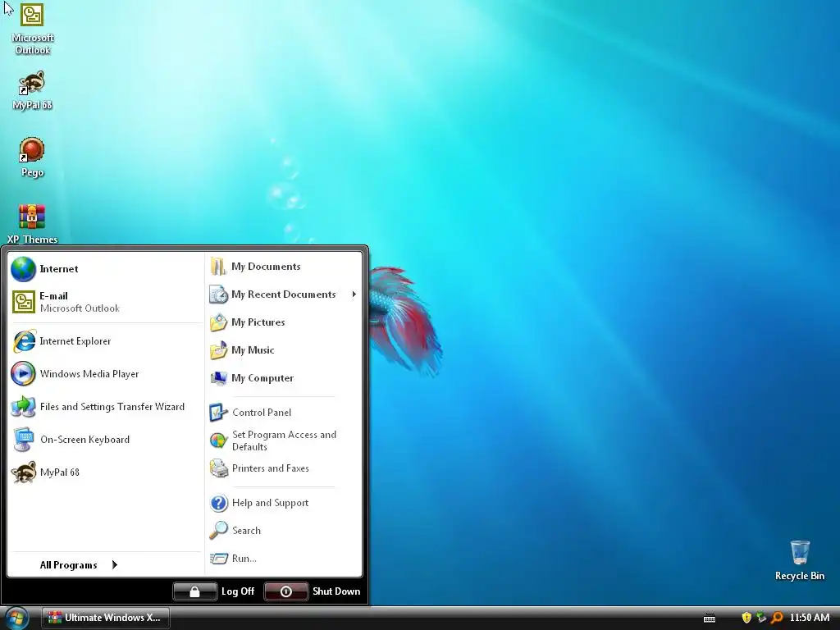Click the Shut Down power button
Viewport: 840px width, 630px height.
pyautogui.click(x=286, y=591)
